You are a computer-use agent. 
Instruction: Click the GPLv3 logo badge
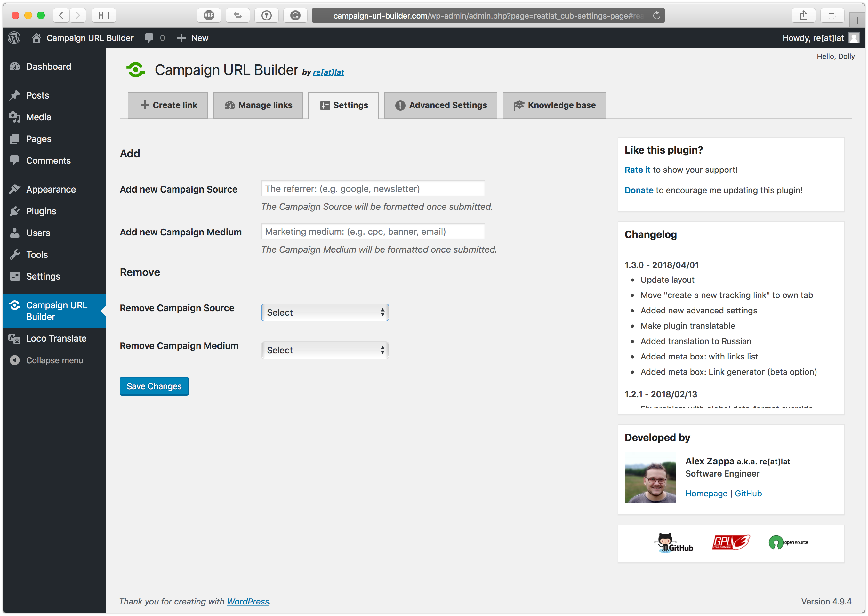click(x=731, y=542)
